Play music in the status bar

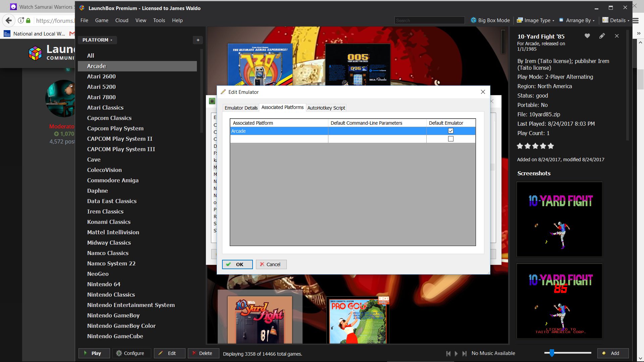[x=456, y=353]
